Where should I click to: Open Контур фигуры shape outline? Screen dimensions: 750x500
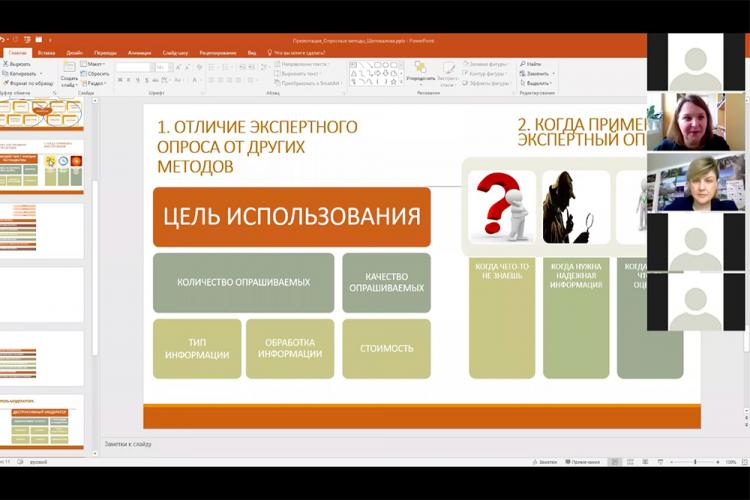[x=484, y=74]
